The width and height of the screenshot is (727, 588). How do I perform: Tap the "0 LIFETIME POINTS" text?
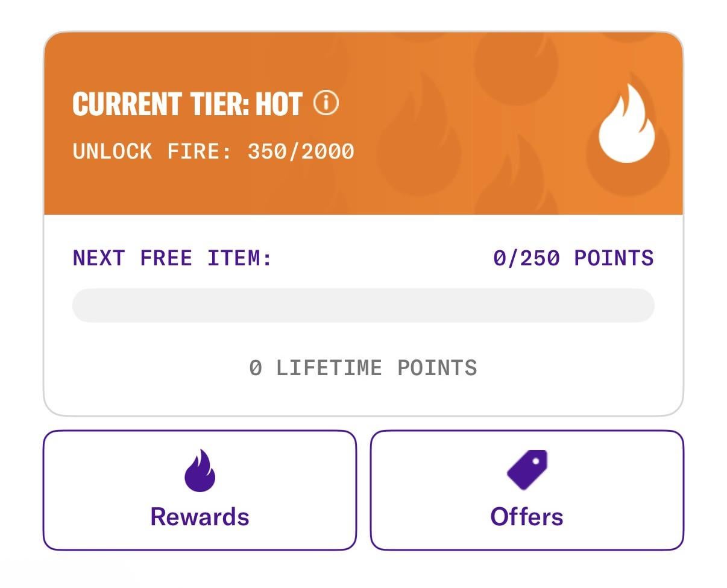363,368
